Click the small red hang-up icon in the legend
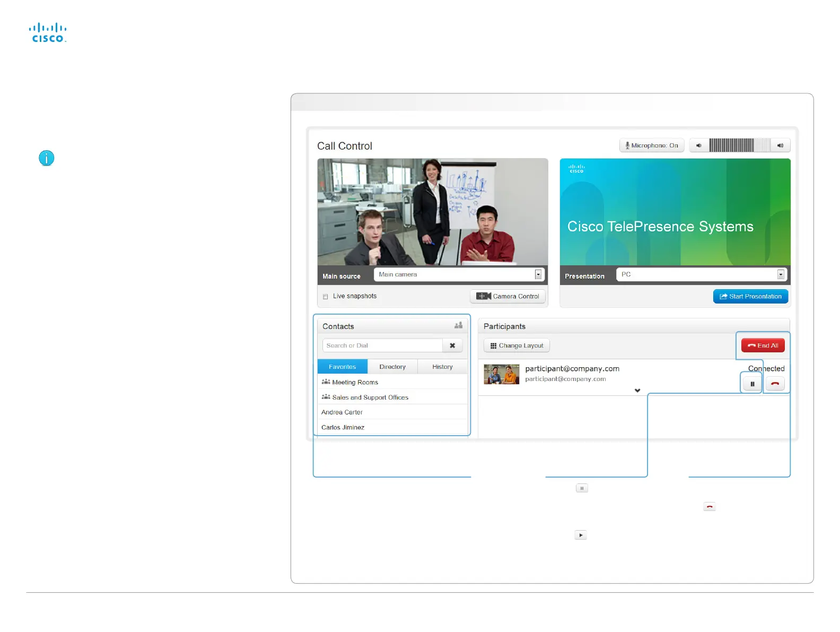This screenshot has width=840, height=632. pyautogui.click(x=710, y=507)
